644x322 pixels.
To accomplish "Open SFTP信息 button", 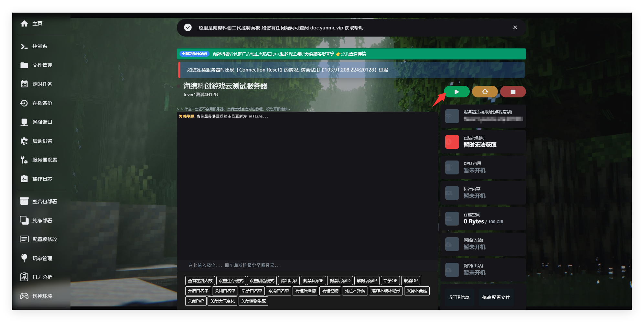I will (x=459, y=297).
